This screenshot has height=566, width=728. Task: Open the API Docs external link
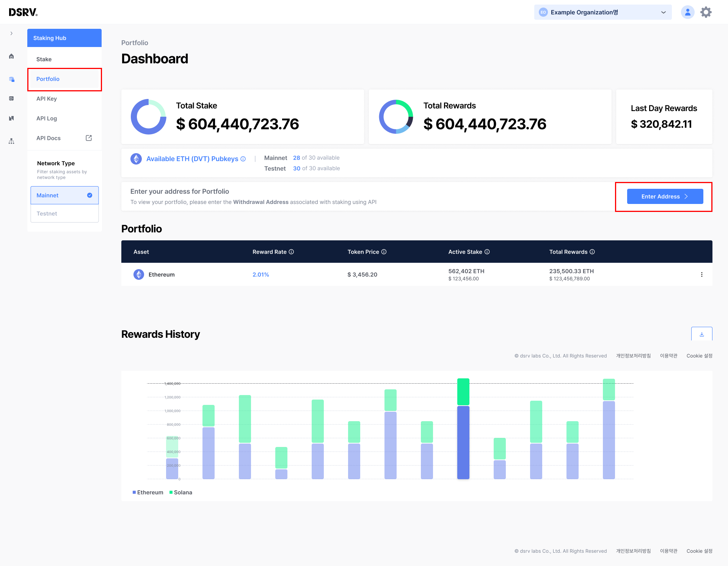(88, 138)
